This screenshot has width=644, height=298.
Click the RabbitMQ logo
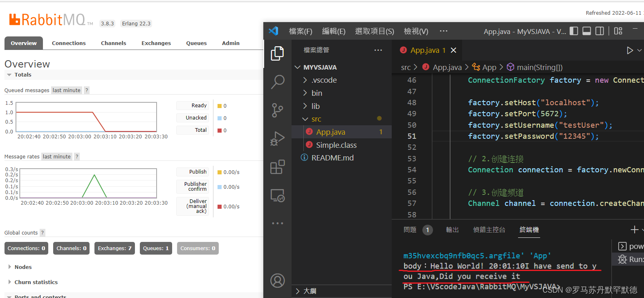pos(51,20)
